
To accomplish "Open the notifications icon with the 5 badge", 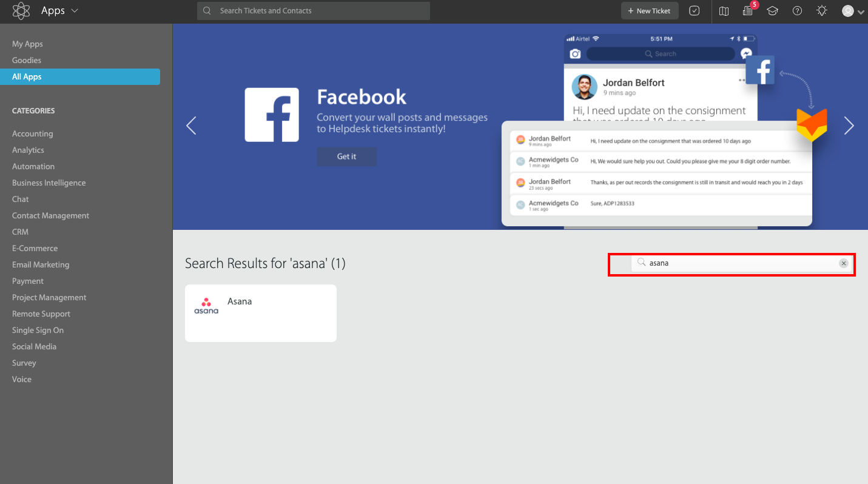I will point(748,11).
